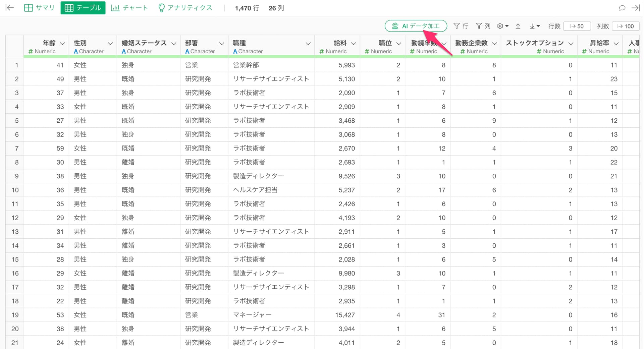
Task: Click the 行数 field showing 50
Action: (577, 26)
